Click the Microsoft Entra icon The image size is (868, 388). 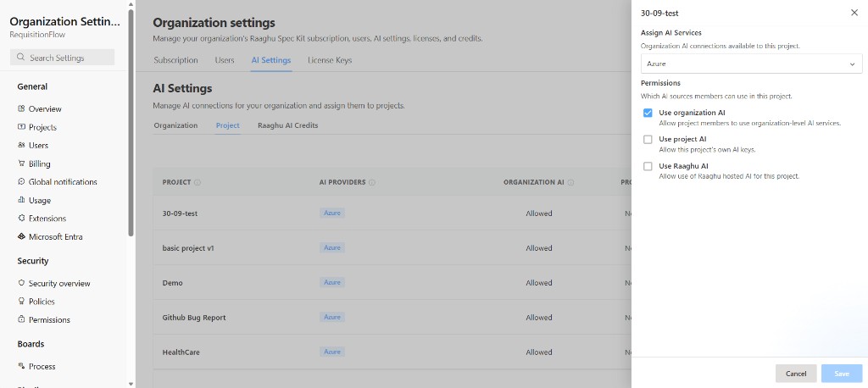click(21, 237)
